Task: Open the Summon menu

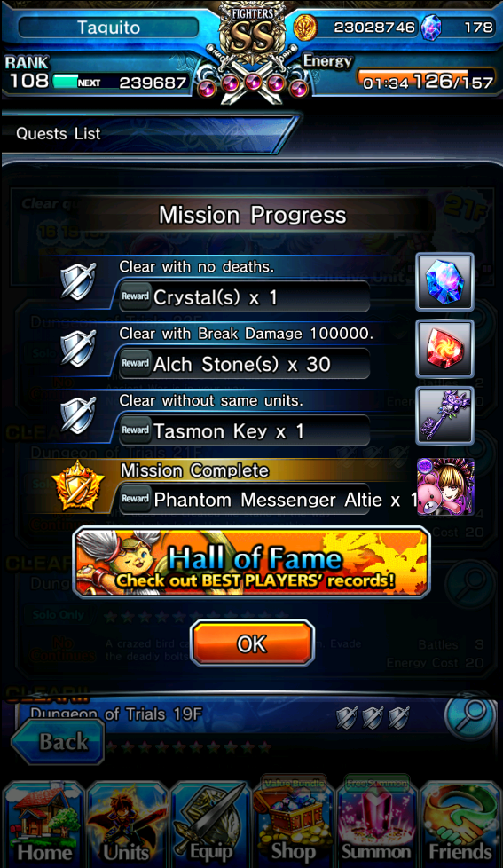Action: tap(376, 822)
